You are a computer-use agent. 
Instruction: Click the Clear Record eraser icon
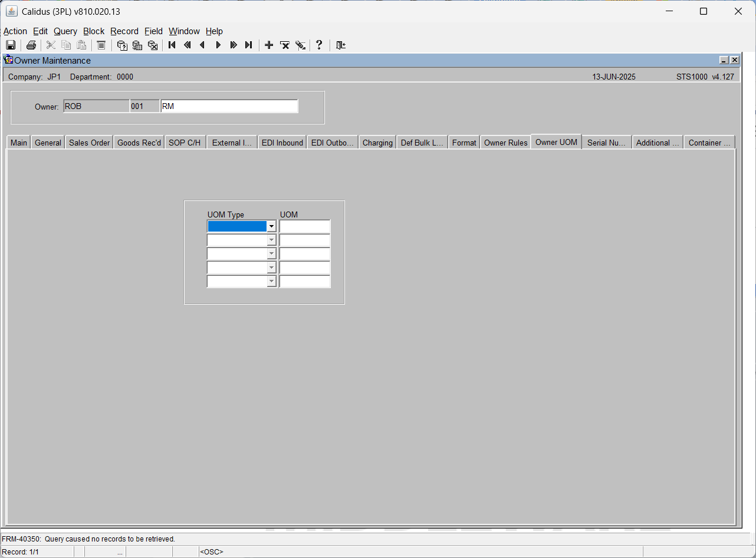tap(300, 45)
